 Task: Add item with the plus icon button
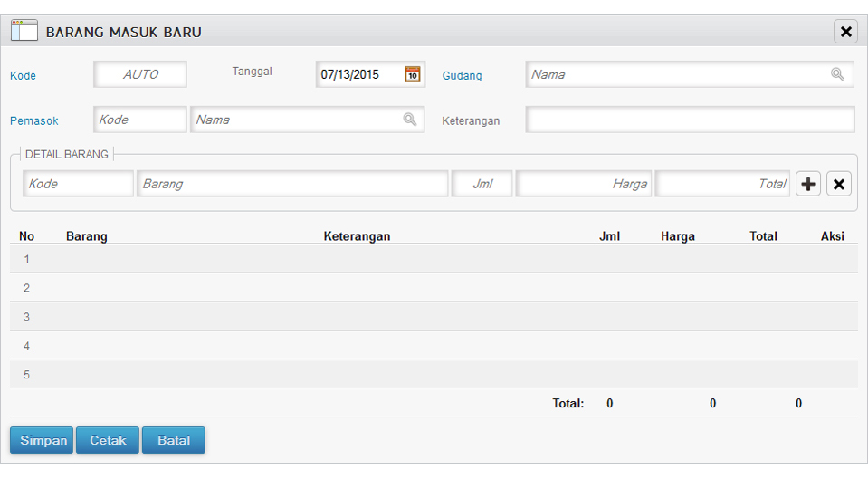click(808, 184)
